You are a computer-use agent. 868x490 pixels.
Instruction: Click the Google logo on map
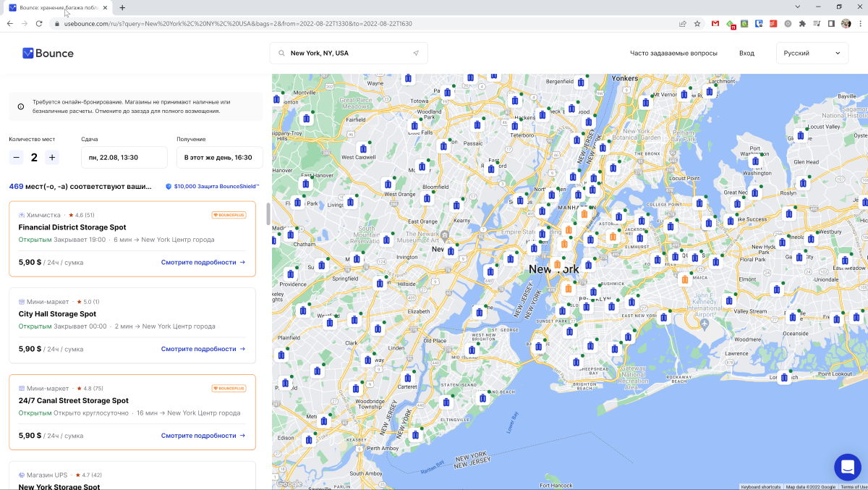click(x=289, y=483)
